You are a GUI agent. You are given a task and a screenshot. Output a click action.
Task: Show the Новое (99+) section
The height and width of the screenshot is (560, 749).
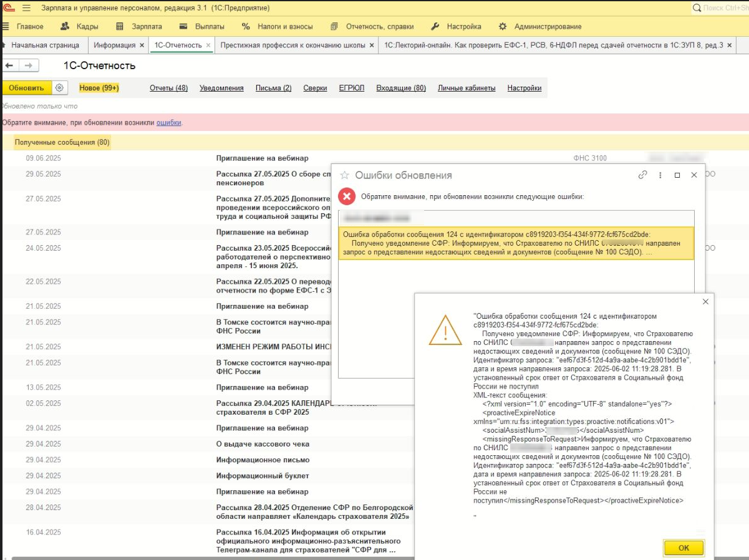pos(99,88)
